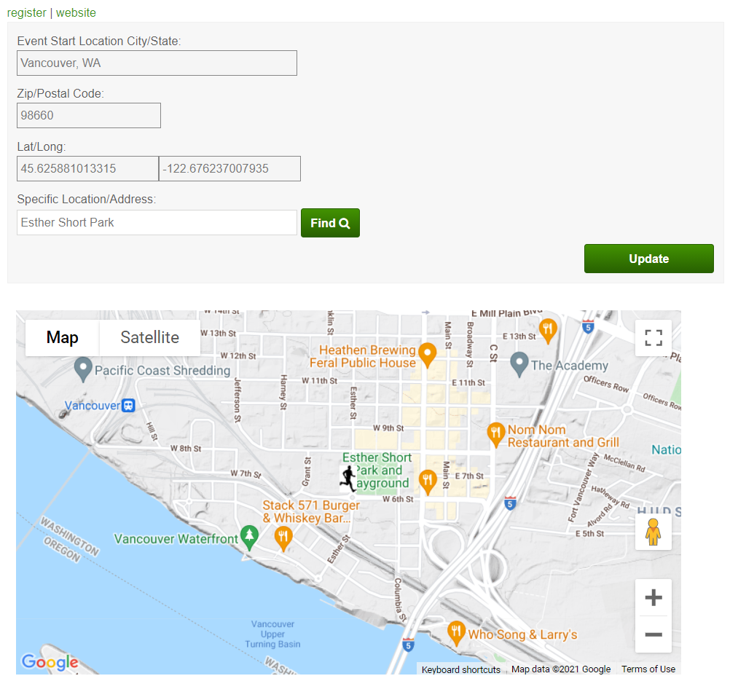
Task: Select the latitude input field
Action: click(x=88, y=168)
